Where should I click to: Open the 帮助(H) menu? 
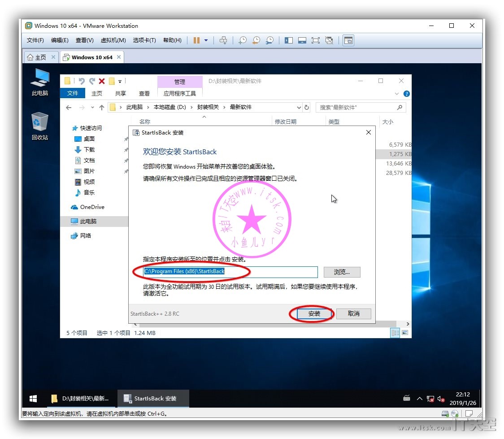coord(172,40)
